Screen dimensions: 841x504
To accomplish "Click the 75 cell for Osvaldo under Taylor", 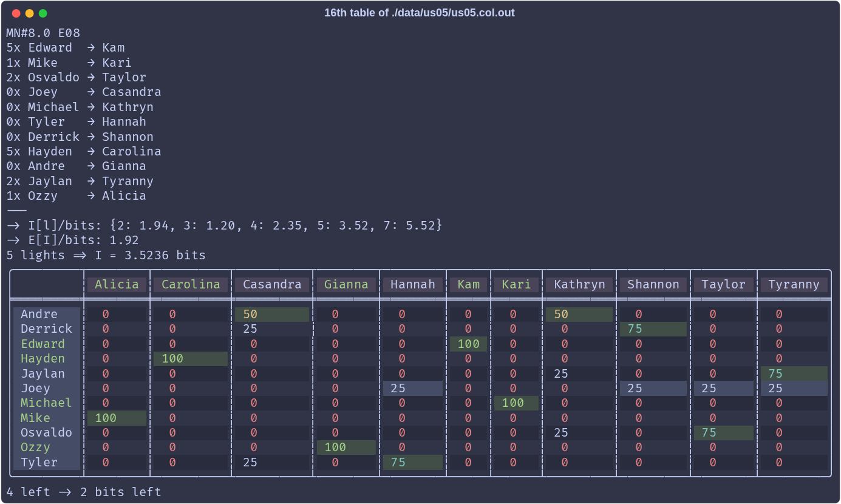I will (724, 432).
